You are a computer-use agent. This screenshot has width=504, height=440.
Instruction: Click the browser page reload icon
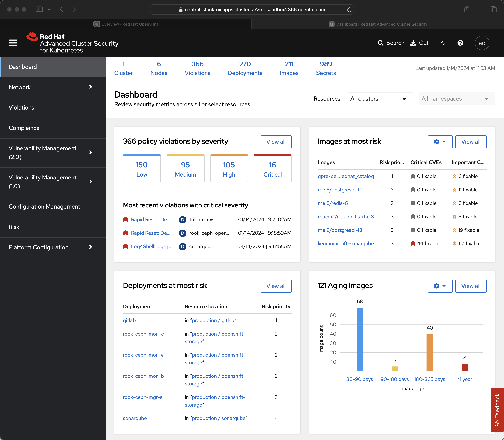coord(349,10)
